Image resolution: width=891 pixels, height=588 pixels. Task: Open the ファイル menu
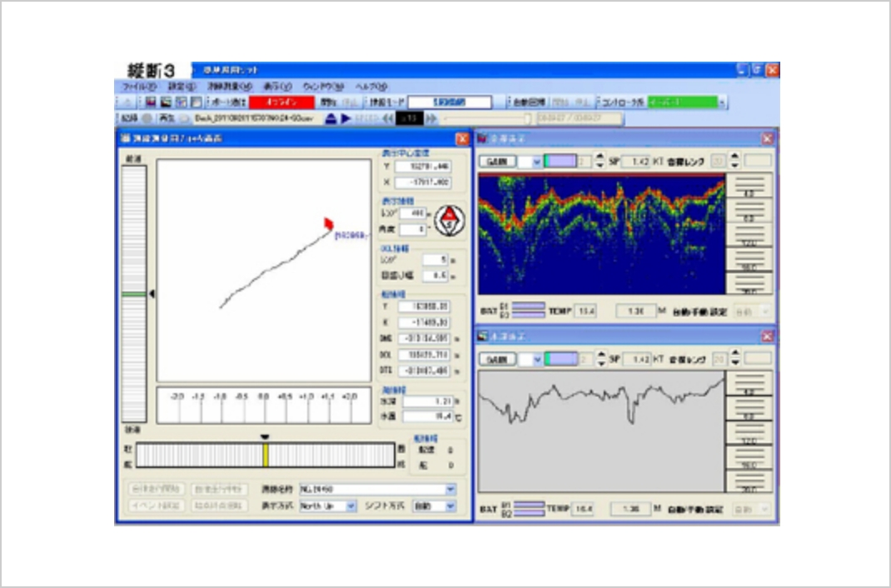[138, 86]
